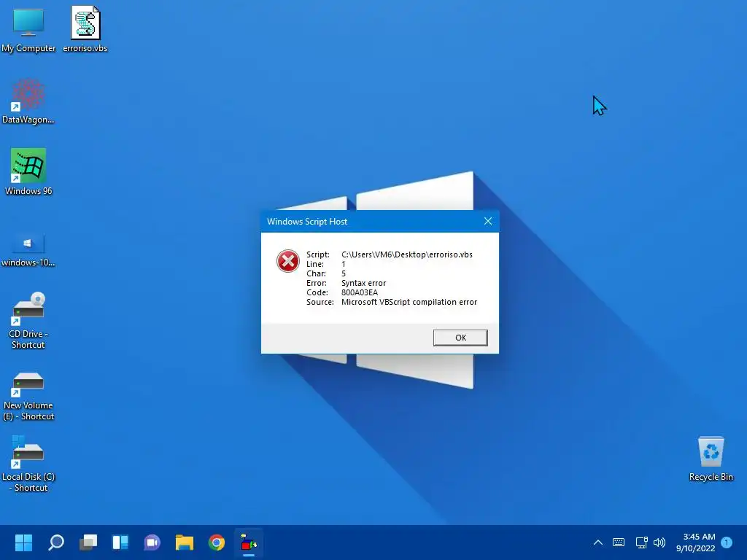Open the Widgets panel in taskbar
The image size is (747, 560).
[x=120, y=542]
